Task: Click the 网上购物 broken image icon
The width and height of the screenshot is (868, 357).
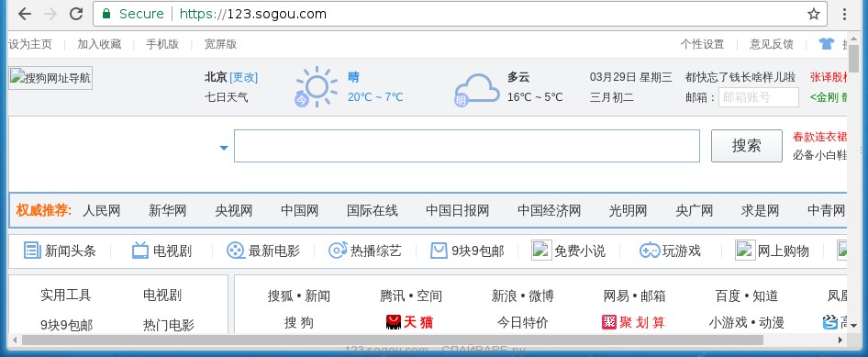Action: point(745,251)
